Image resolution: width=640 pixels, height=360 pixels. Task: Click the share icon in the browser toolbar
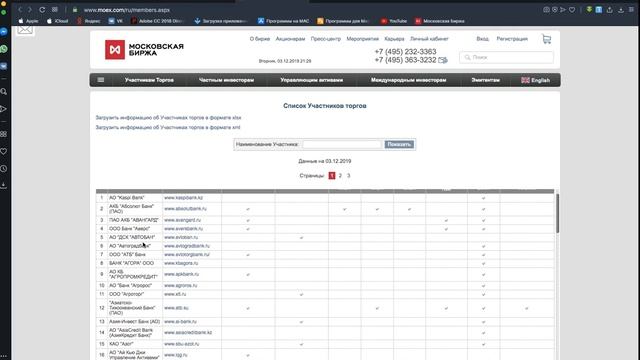(x=609, y=10)
